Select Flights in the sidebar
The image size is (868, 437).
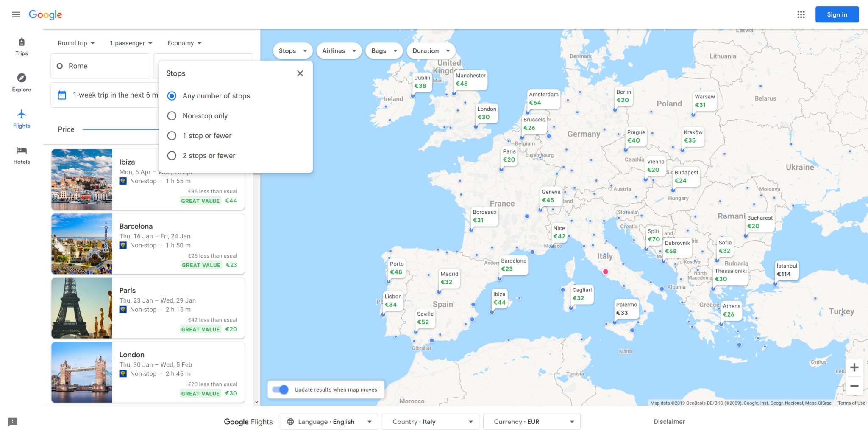(x=22, y=119)
